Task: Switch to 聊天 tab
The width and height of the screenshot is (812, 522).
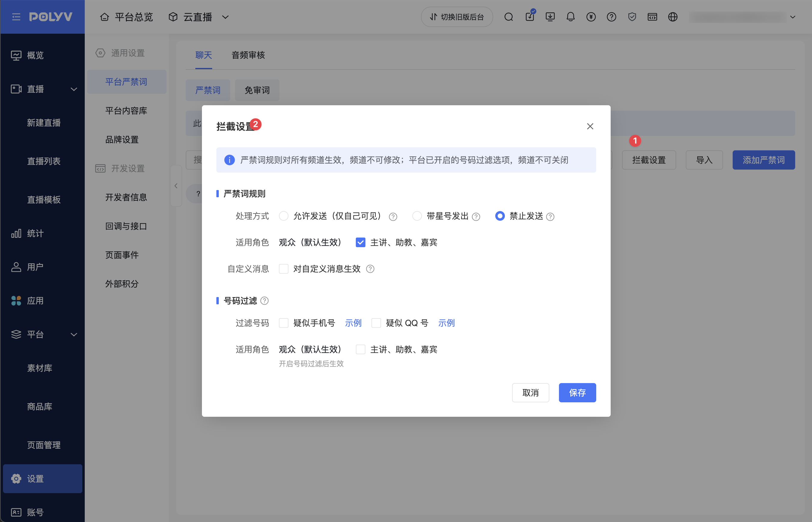Action: [203, 55]
